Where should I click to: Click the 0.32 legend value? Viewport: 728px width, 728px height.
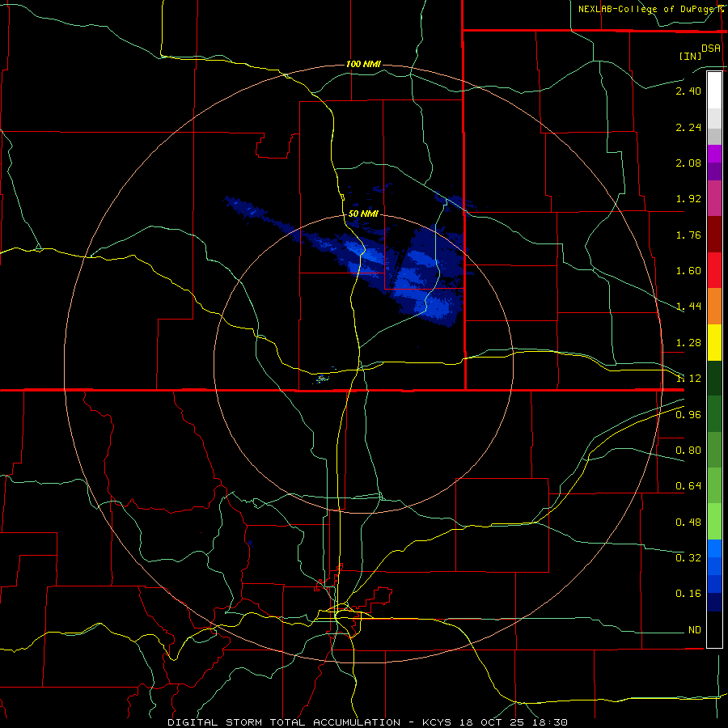pyautogui.click(x=688, y=558)
